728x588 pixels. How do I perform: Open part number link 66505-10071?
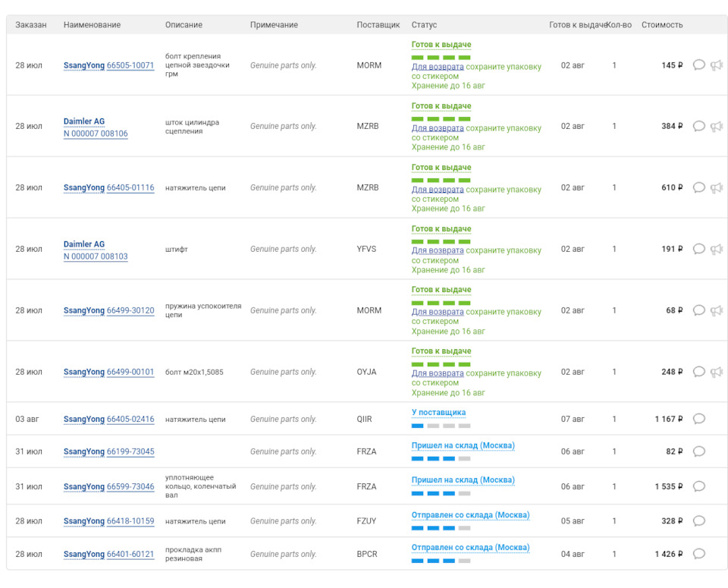click(x=130, y=66)
